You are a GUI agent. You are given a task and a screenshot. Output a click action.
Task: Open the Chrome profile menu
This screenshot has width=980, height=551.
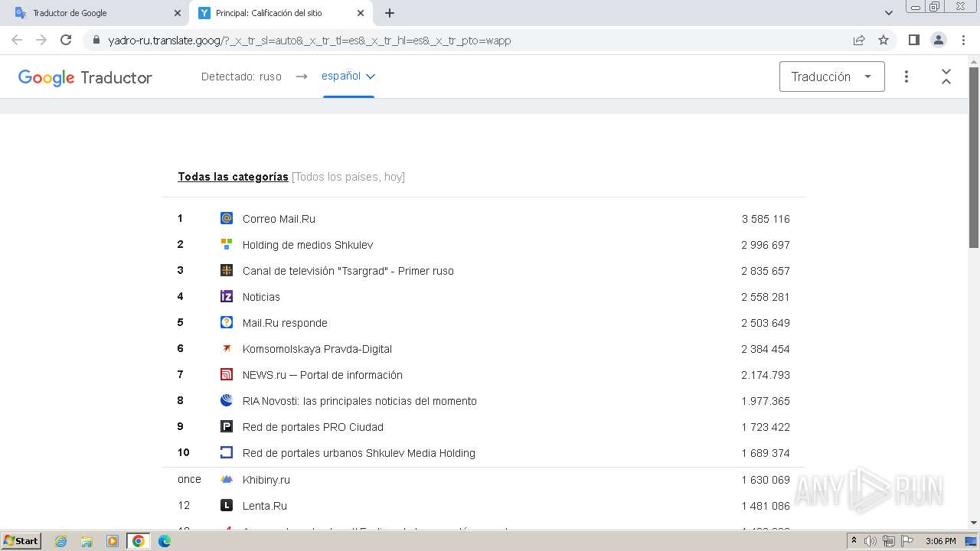tap(938, 40)
